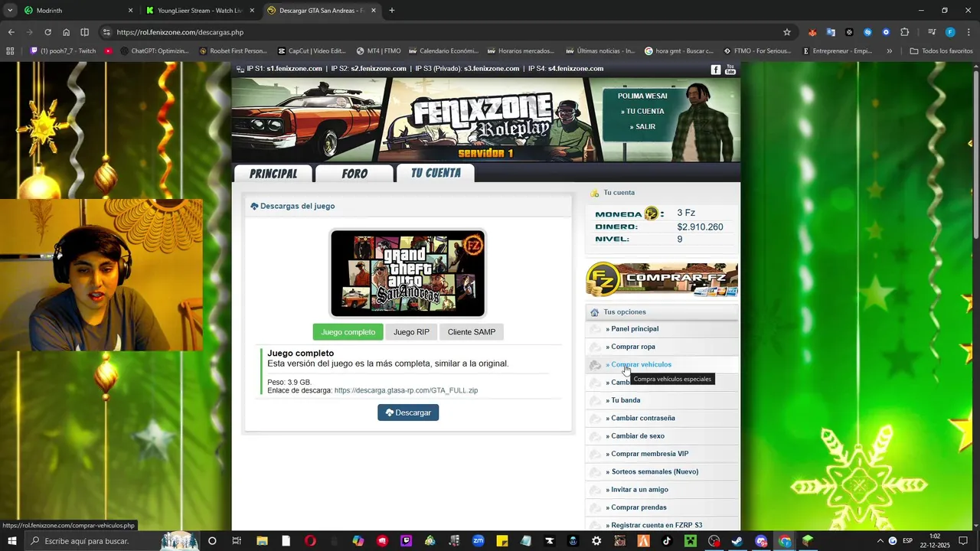The image size is (980, 551).
Task: Click » SALIR to log out
Action: coord(642,127)
